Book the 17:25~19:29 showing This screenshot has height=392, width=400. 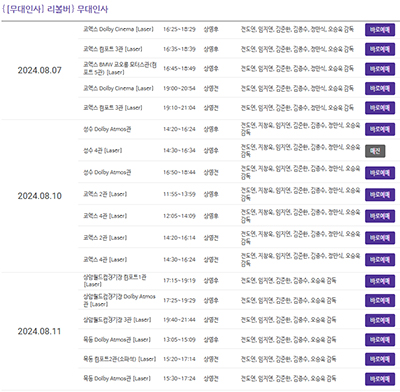coord(380,301)
